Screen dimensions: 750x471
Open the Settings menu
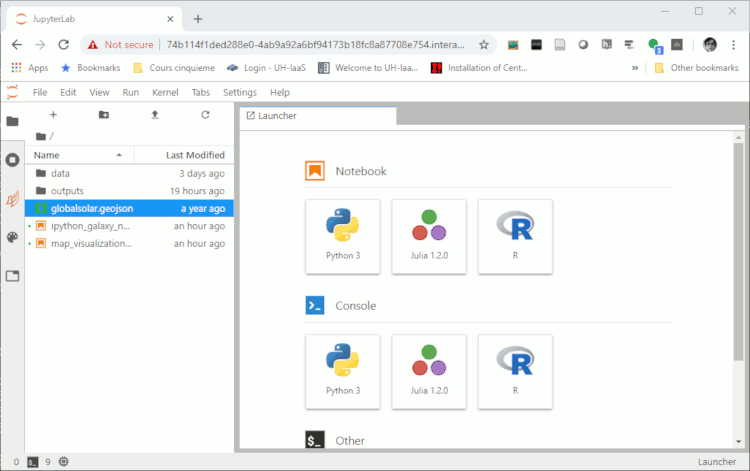click(x=240, y=92)
